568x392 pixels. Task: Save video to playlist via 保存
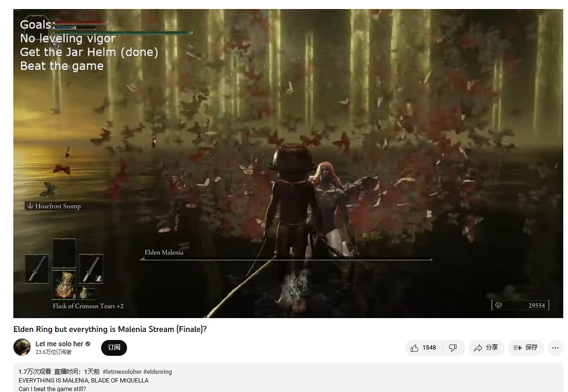coord(525,348)
